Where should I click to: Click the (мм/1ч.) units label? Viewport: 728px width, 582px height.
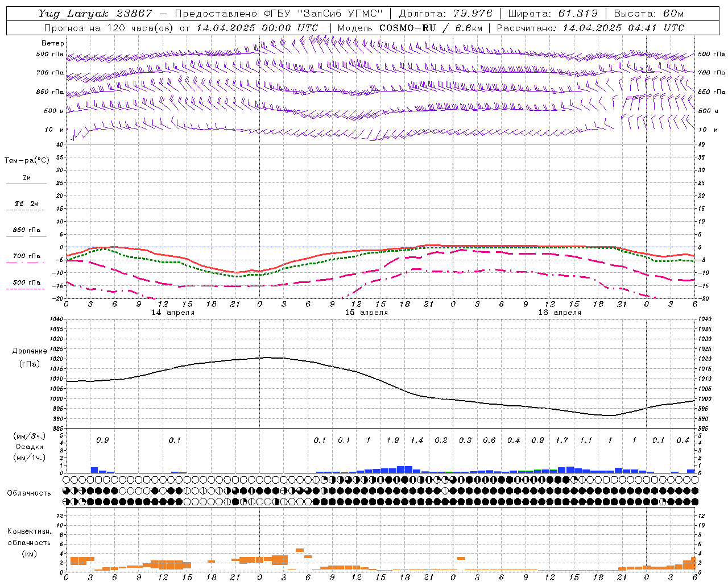30,458
